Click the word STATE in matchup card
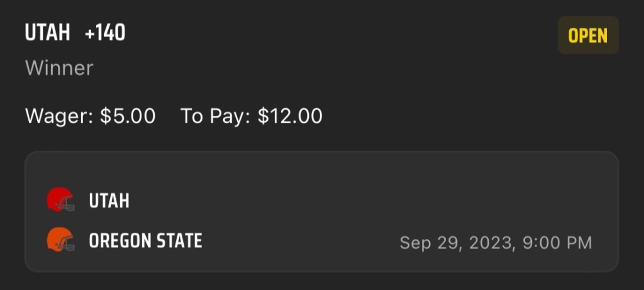The image size is (644, 290). point(180,240)
